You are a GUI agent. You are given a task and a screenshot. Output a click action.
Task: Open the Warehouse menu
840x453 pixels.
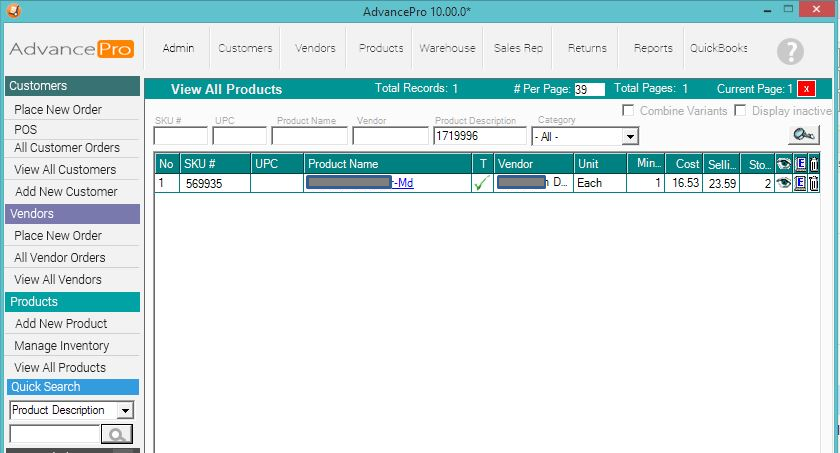[447, 48]
